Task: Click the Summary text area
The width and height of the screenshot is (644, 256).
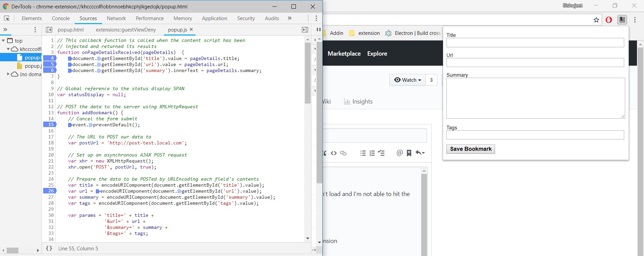Action: (535, 98)
